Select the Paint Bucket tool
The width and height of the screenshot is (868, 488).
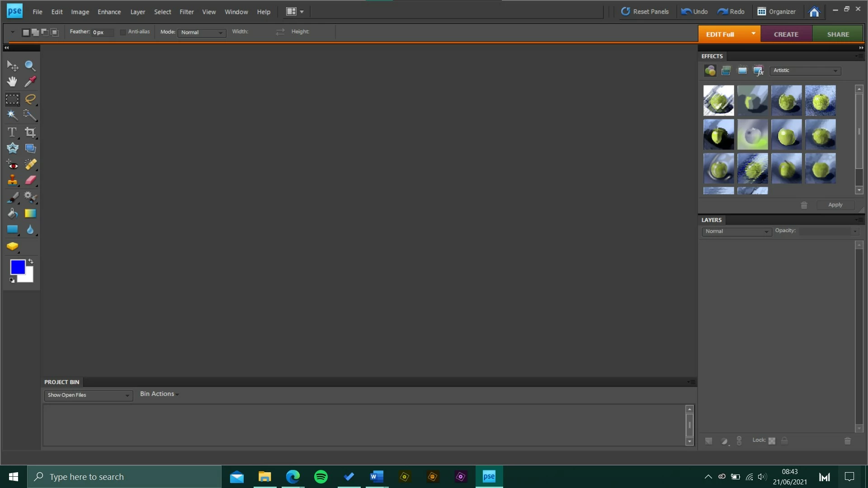[12, 213]
